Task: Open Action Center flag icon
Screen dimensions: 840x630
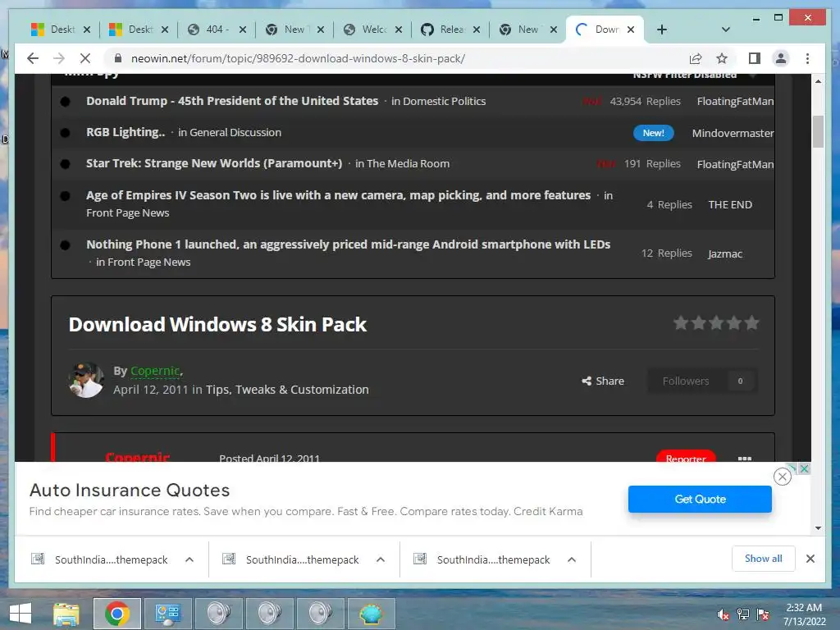Action: (x=763, y=614)
